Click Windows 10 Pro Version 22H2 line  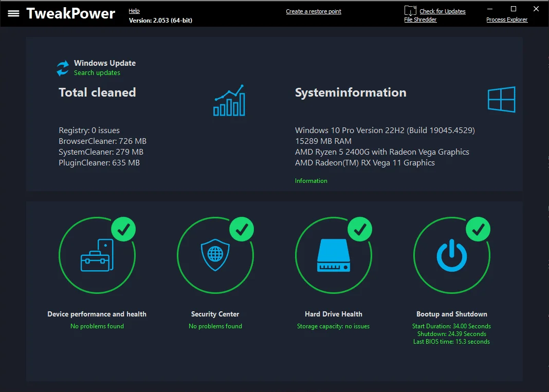click(x=385, y=130)
